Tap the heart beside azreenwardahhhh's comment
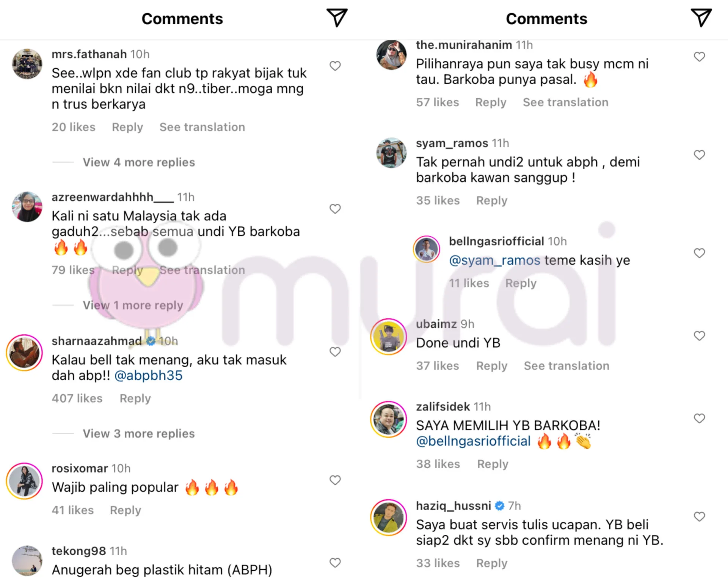This screenshot has width=728, height=581. 335,209
